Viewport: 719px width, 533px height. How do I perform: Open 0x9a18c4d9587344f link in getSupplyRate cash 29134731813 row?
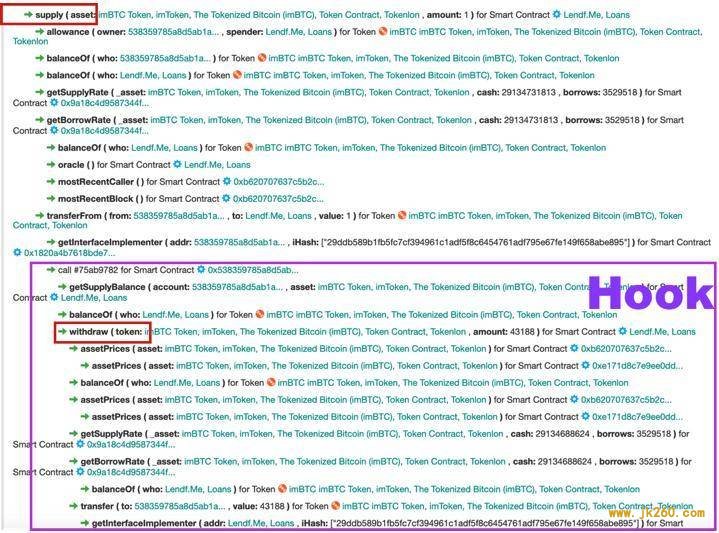point(105,103)
